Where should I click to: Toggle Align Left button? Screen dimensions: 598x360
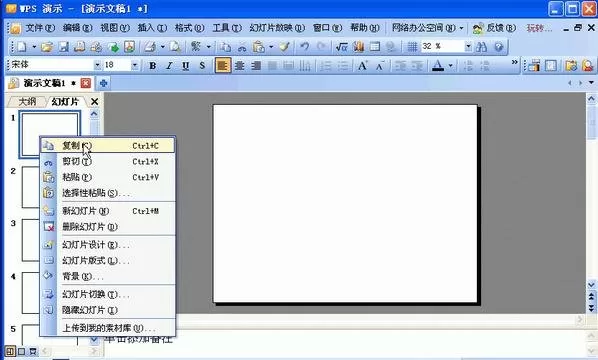point(223,66)
